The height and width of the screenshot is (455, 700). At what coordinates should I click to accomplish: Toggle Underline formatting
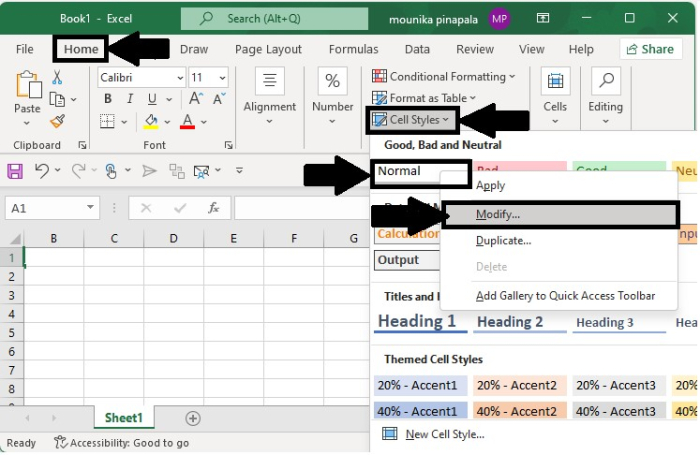pos(152,99)
